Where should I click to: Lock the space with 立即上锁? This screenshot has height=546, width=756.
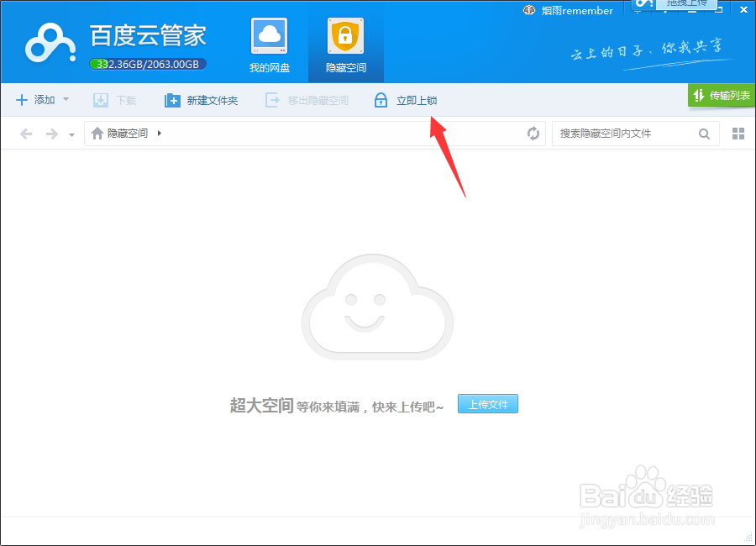tap(406, 100)
